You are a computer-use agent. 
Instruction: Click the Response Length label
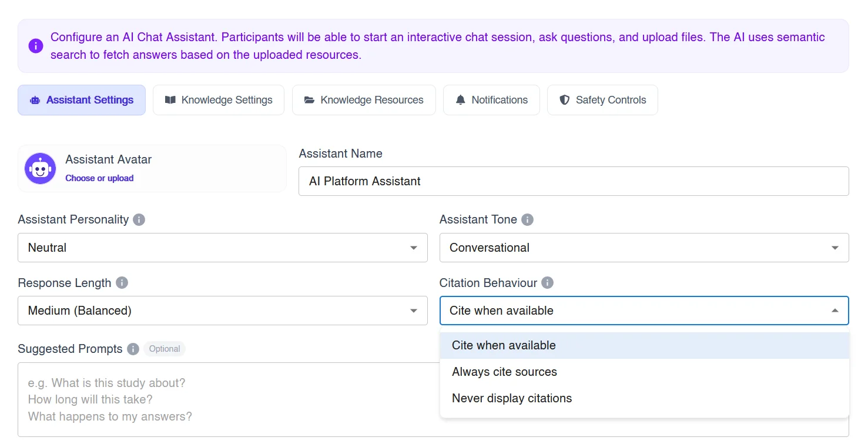pyautogui.click(x=65, y=283)
